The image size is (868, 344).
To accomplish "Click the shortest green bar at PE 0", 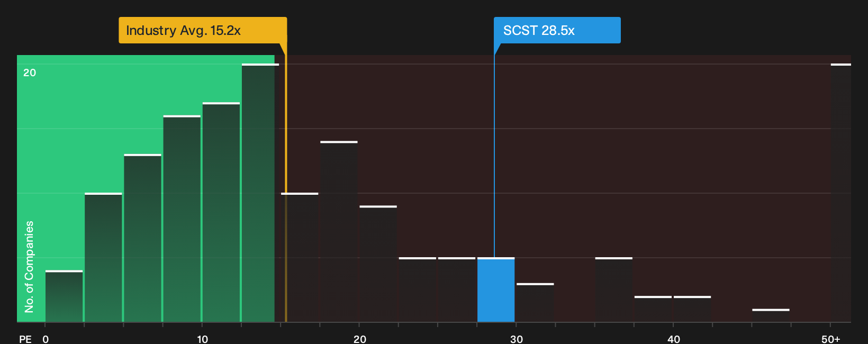I will [x=64, y=296].
